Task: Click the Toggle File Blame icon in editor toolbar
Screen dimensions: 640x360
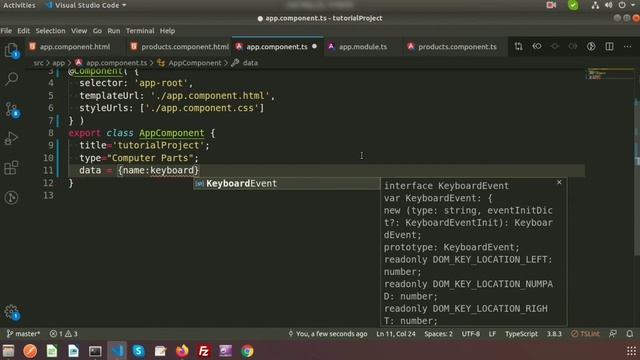Action: (591, 47)
